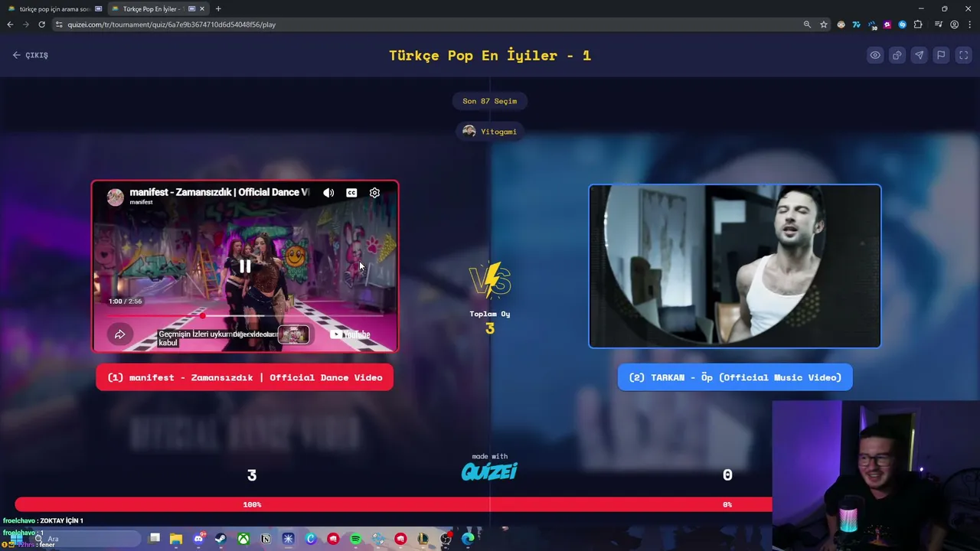Bookmark this page with the star
Screen dimensions: 980x551
[824, 24]
